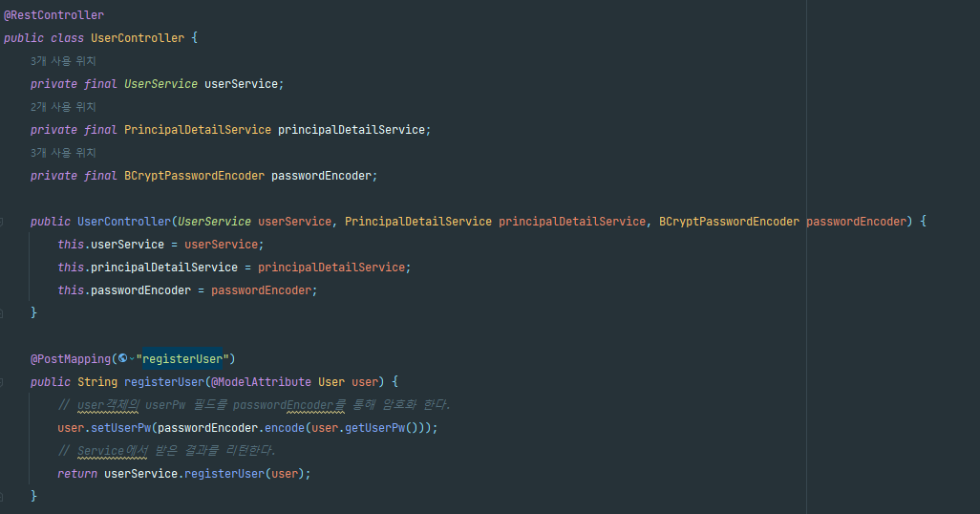The image size is (980, 514).
Task: Click registerUser call in return statement
Action: 224,473
